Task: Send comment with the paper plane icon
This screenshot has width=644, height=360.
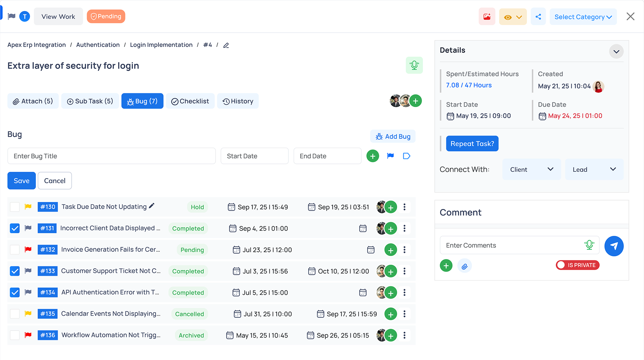Action: click(x=613, y=246)
